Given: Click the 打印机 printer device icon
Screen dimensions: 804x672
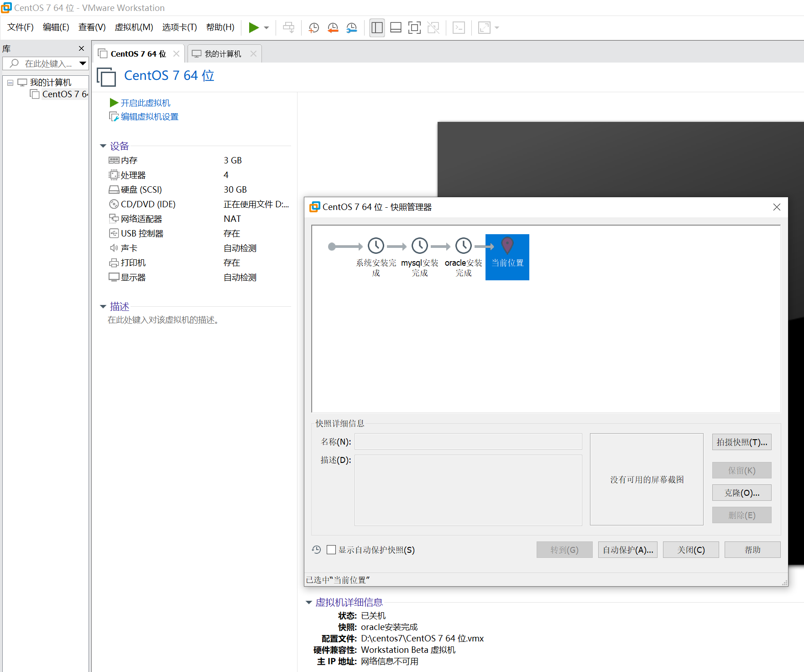Looking at the screenshot, I should click(114, 262).
